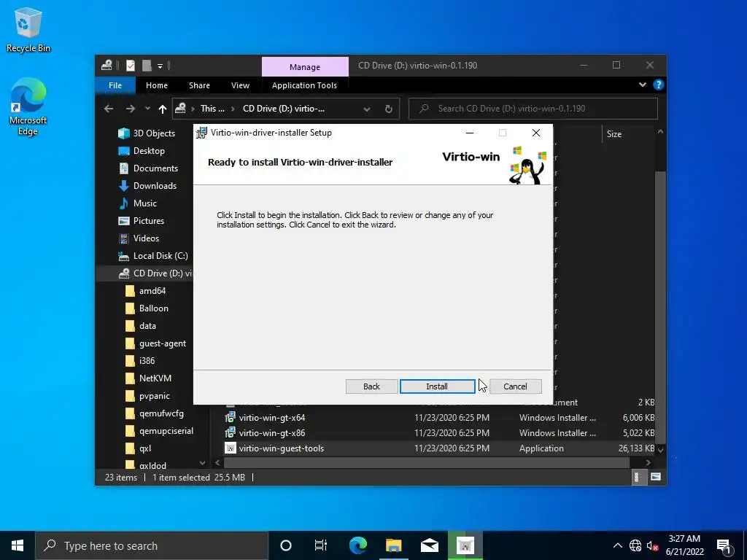Screen dimensions: 747x560
Task: Click the Virtio installer taskbar icon
Action: pos(465,545)
